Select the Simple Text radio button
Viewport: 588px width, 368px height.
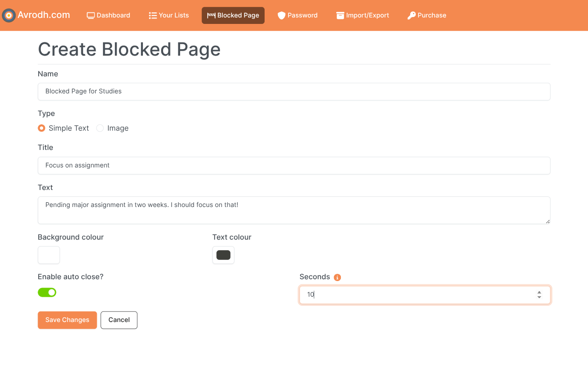pos(41,128)
